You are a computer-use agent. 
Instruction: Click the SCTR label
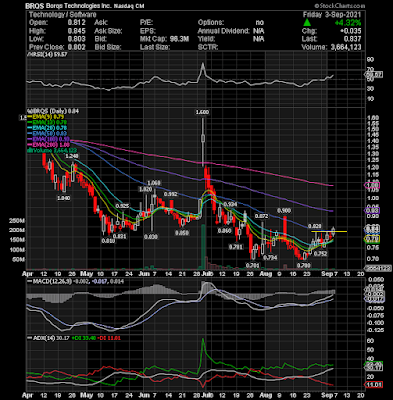tap(208, 47)
